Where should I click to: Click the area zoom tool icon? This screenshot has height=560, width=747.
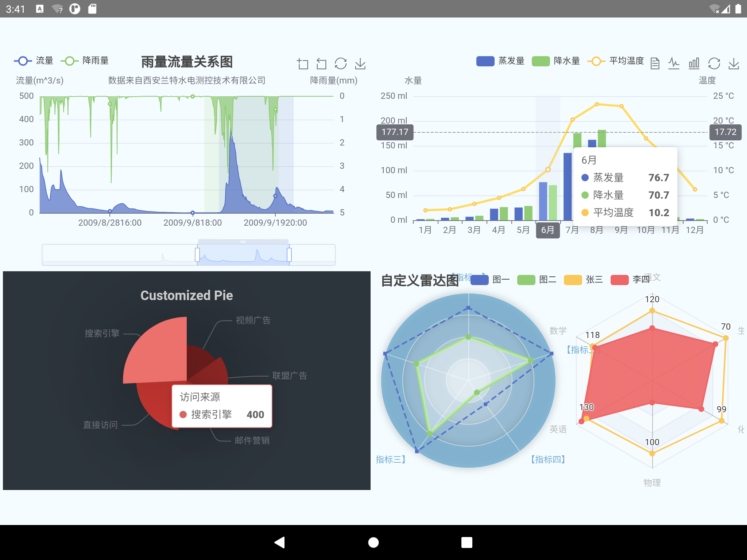pos(302,64)
